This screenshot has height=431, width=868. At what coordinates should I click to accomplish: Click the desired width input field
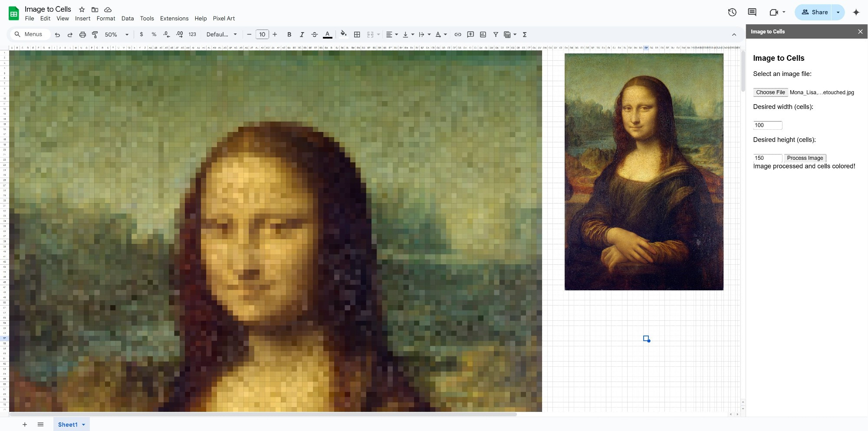(x=767, y=125)
